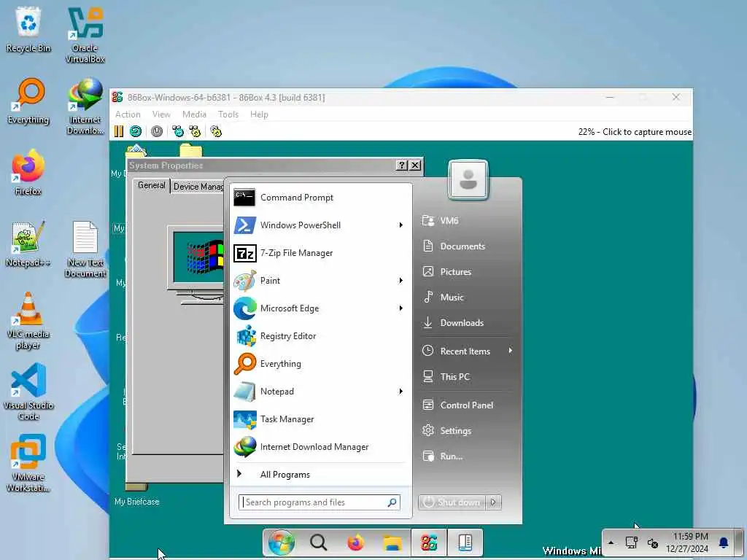Image resolution: width=747 pixels, height=560 pixels.
Task: Switch to Device Manager tab
Action: click(x=198, y=186)
